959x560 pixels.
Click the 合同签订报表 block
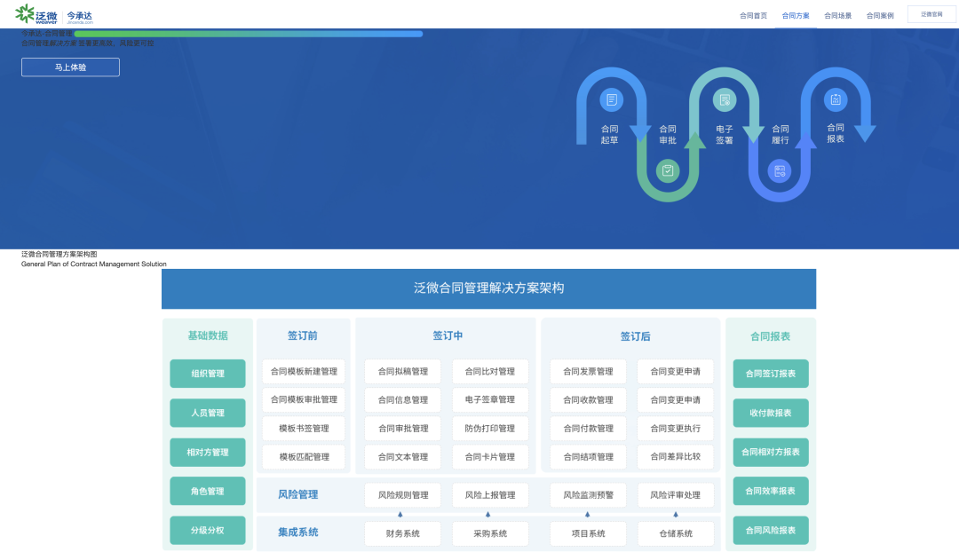tap(771, 374)
